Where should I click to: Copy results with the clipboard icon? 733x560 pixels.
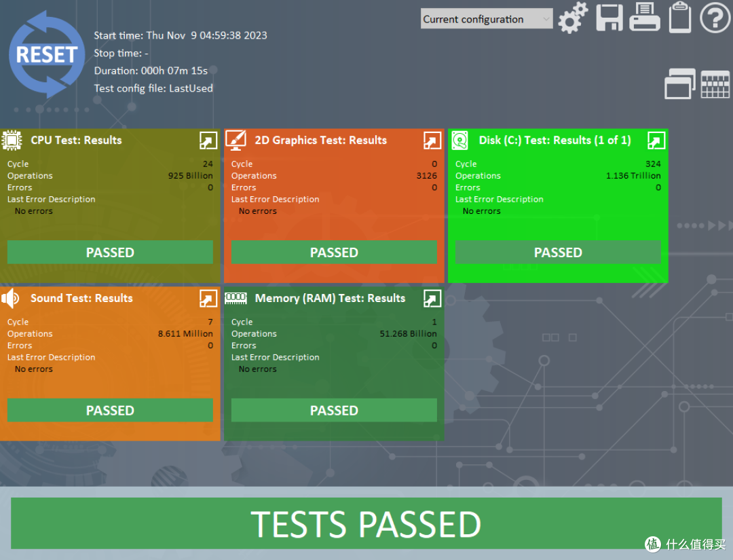pos(679,17)
